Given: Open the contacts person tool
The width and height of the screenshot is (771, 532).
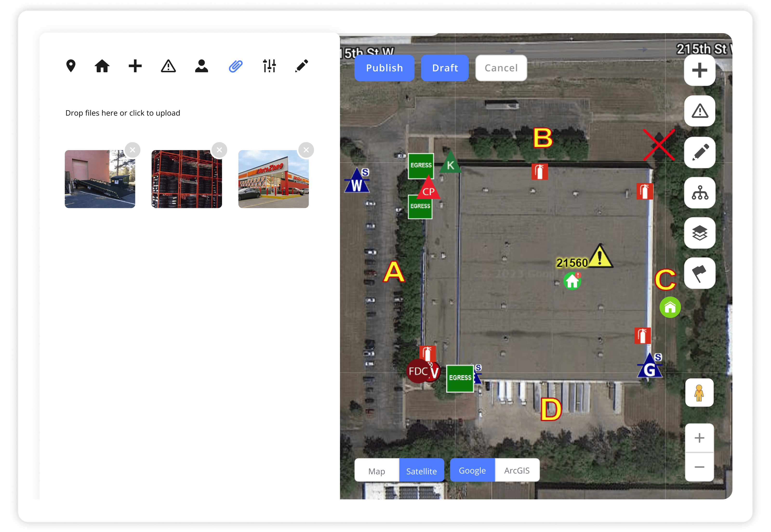Looking at the screenshot, I should (x=201, y=66).
